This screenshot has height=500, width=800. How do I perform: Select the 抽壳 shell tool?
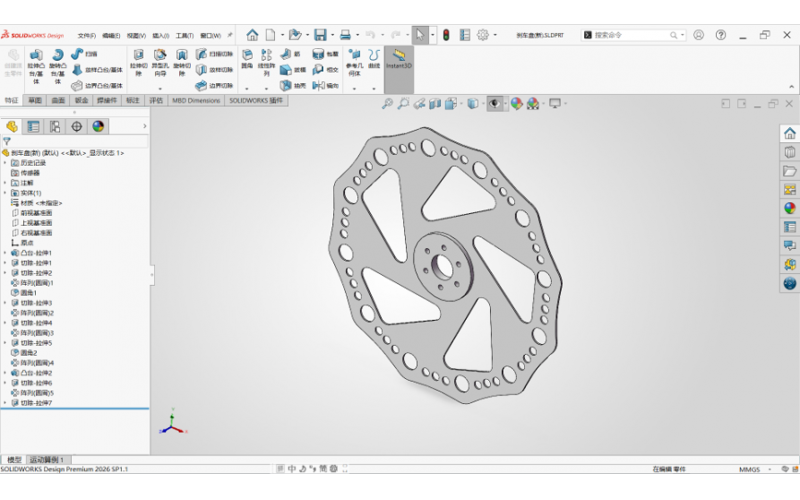(x=293, y=85)
